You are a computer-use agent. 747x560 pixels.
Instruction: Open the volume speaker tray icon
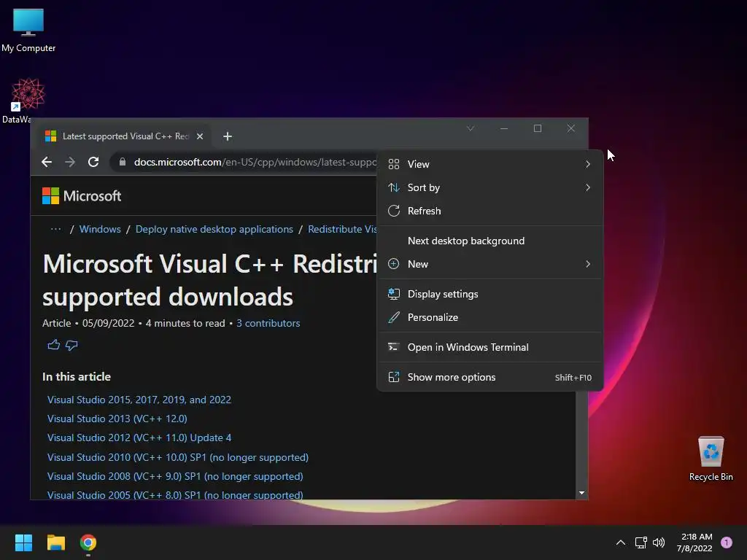pyautogui.click(x=659, y=542)
